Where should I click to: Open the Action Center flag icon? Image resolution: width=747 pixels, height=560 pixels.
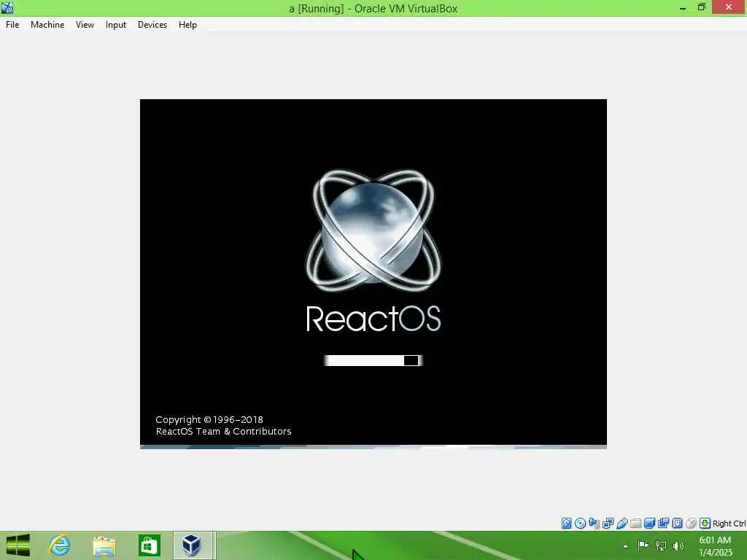pos(643,545)
